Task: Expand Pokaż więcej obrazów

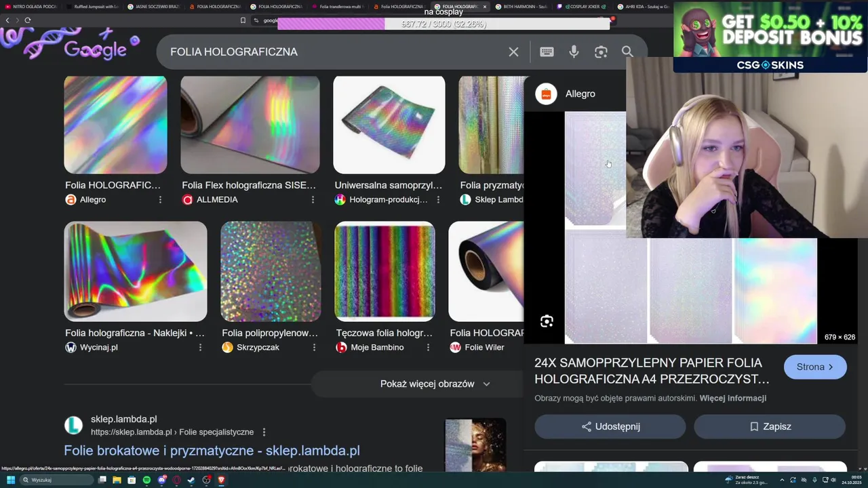Action: pos(435,384)
